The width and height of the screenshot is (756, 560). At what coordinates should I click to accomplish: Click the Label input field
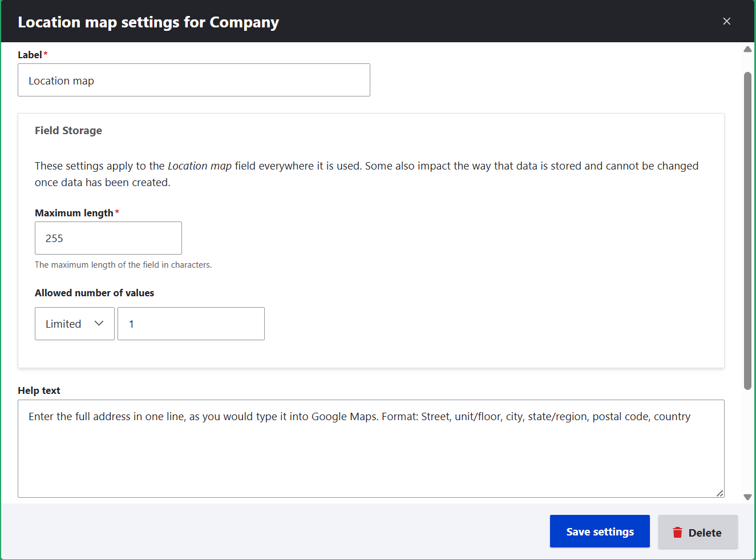click(194, 80)
